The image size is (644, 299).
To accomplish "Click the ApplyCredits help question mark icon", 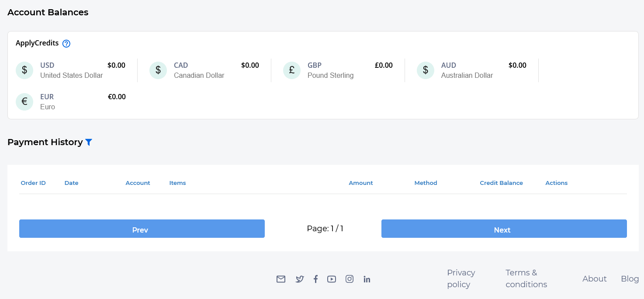I will [x=66, y=43].
